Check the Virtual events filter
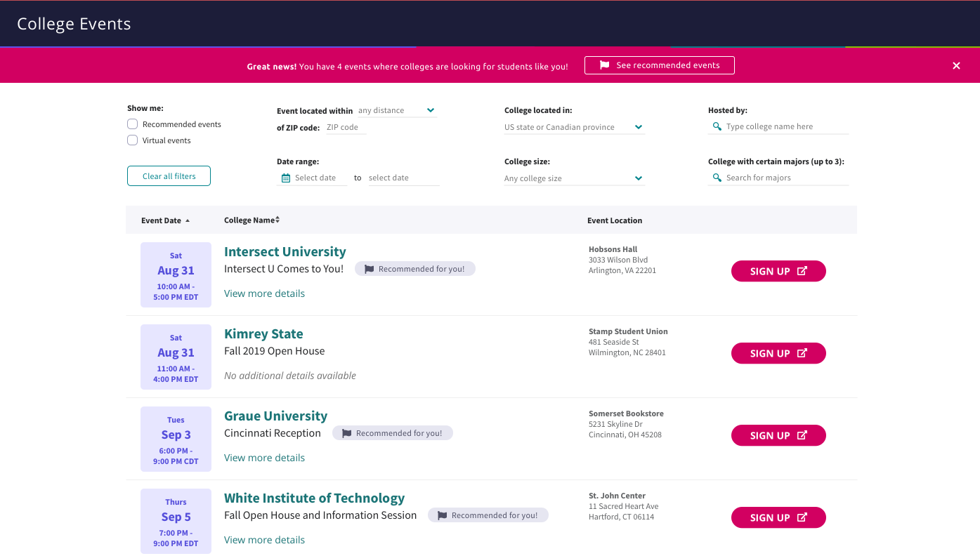This screenshot has width=980, height=556. point(132,140)
